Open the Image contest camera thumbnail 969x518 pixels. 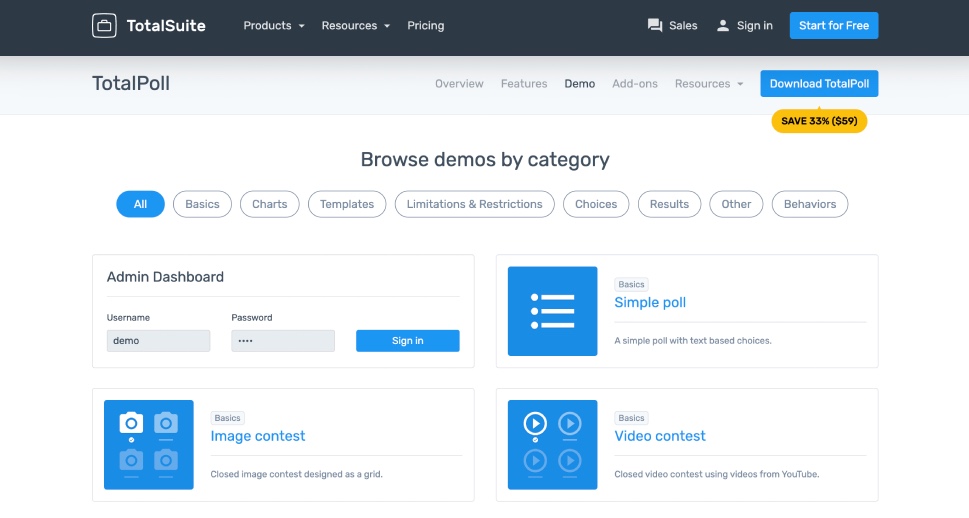[x=148, y=445]
